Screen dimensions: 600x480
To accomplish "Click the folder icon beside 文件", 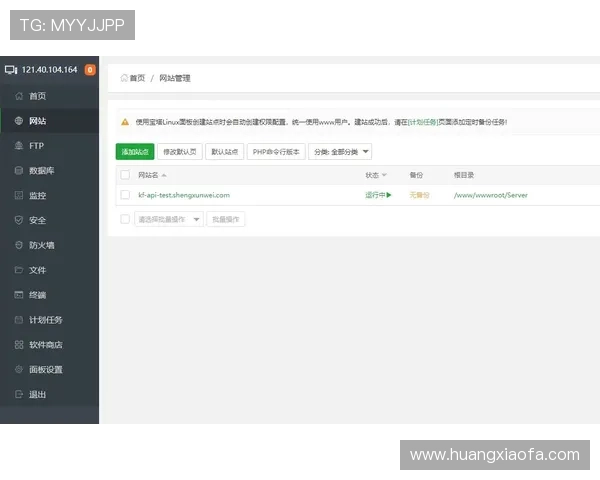I will click(19, 270).
